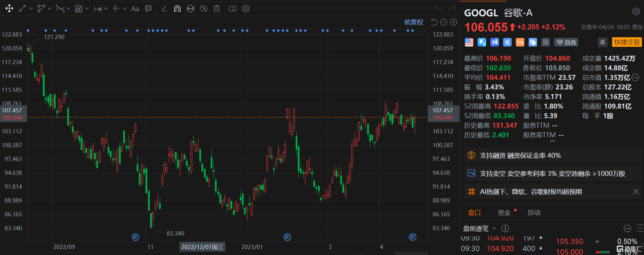Open chart settings gear in toolbar
644x255 pixels.
tap(246, 9)
